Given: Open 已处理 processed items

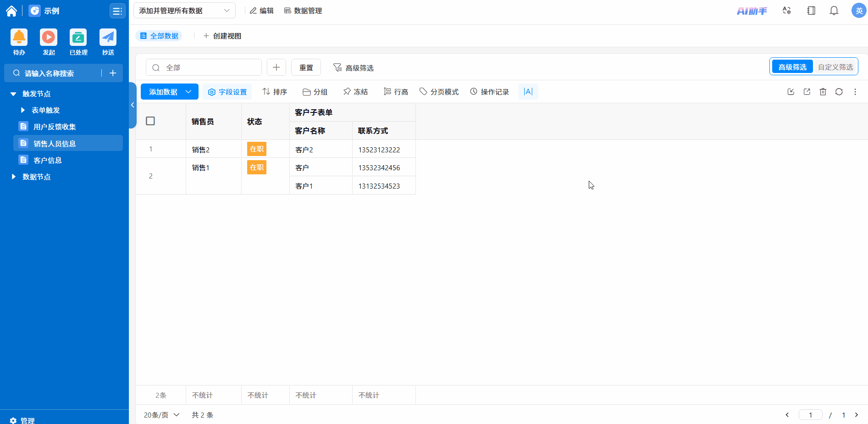Looking at the screenshot, I should [x=78, y=42].
